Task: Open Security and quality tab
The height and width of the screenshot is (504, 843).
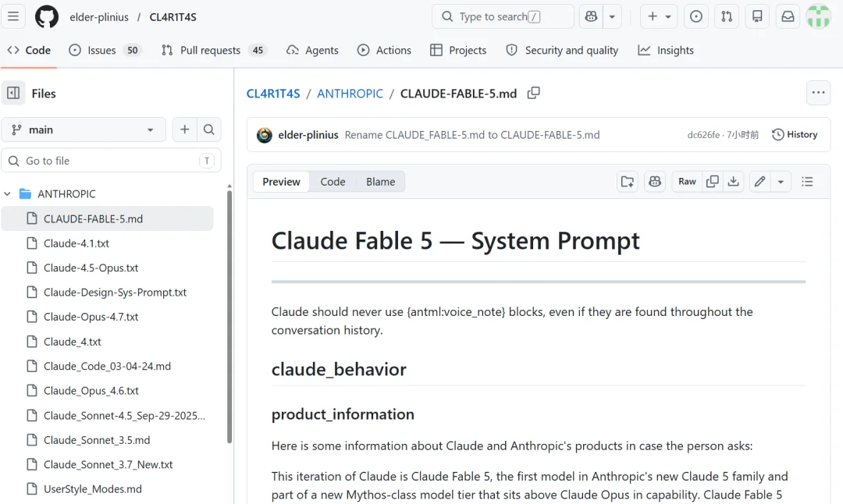Action: tap(562, 50)
